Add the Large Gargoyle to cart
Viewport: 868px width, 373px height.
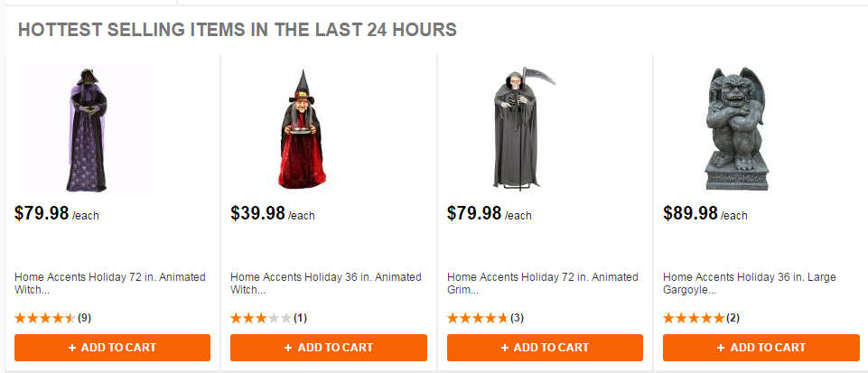click(761, 348)
